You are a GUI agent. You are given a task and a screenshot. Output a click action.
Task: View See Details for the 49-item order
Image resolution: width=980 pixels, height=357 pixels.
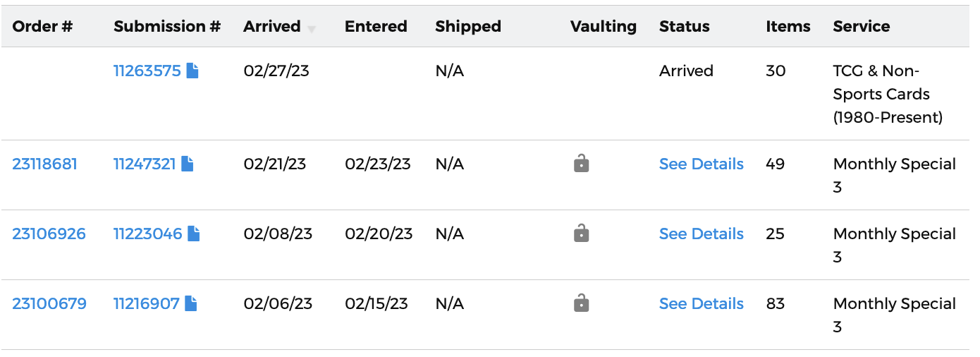coord(702,164)
